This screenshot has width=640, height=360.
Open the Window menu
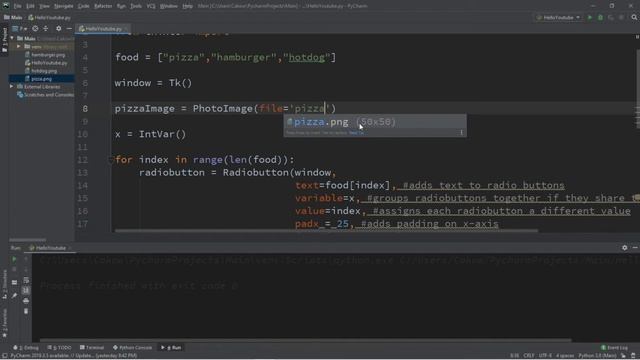(169, 6)
